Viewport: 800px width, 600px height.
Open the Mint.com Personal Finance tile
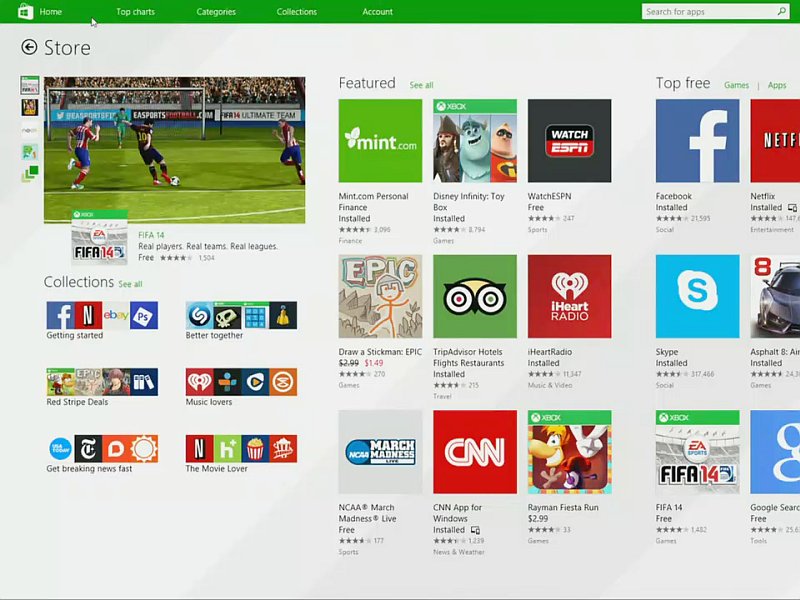pos(380,141)
